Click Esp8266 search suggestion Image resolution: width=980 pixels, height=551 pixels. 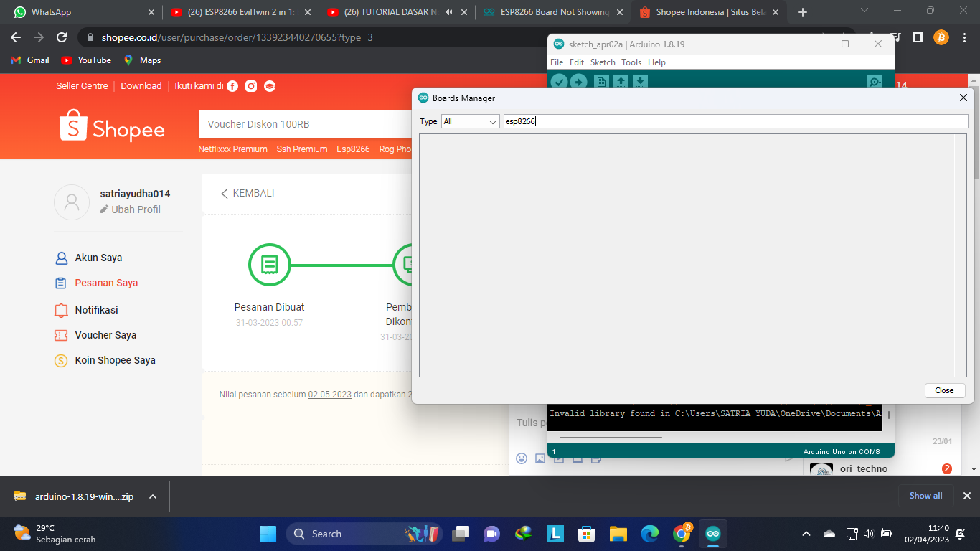[x=353, y=149]
